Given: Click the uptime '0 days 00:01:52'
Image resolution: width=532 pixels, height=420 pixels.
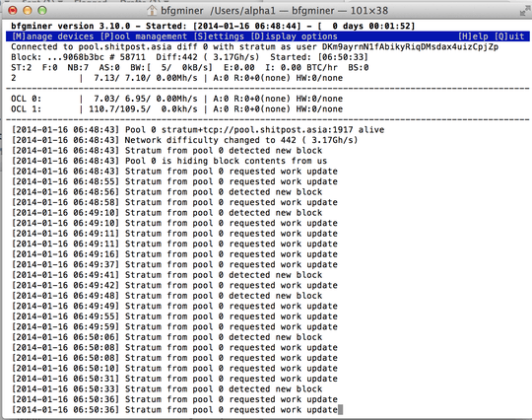Looking at the screenshot, I should pos(370,27).
